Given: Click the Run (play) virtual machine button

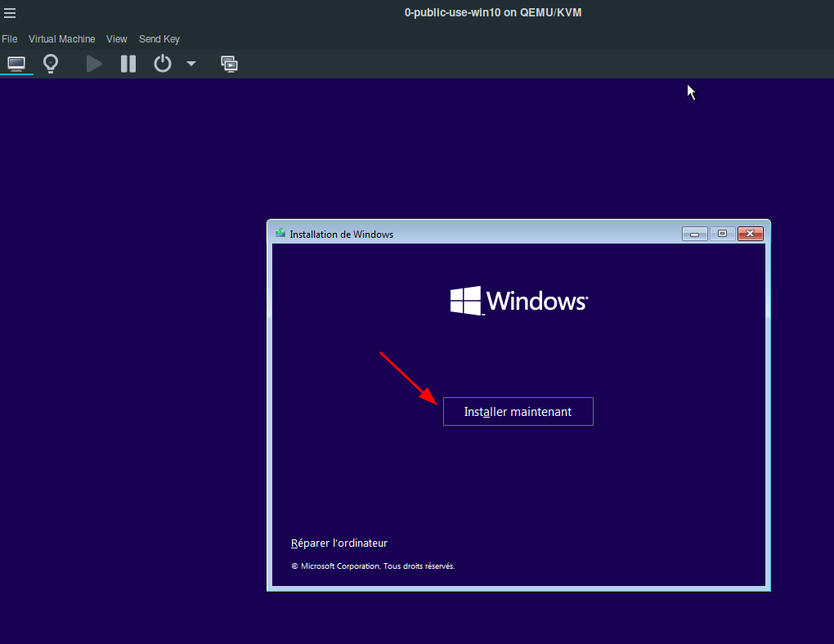Looking at the screenshot, I should pos(94,64).
